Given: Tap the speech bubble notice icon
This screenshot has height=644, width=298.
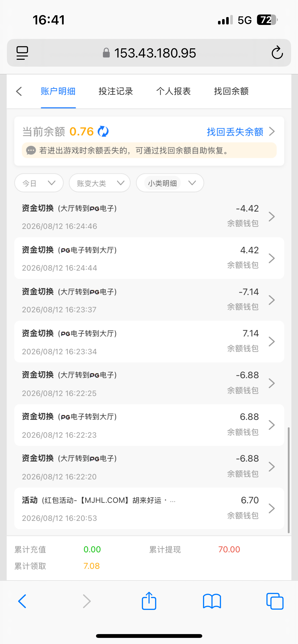Looking at the screenshot, I should pos(31,150).
